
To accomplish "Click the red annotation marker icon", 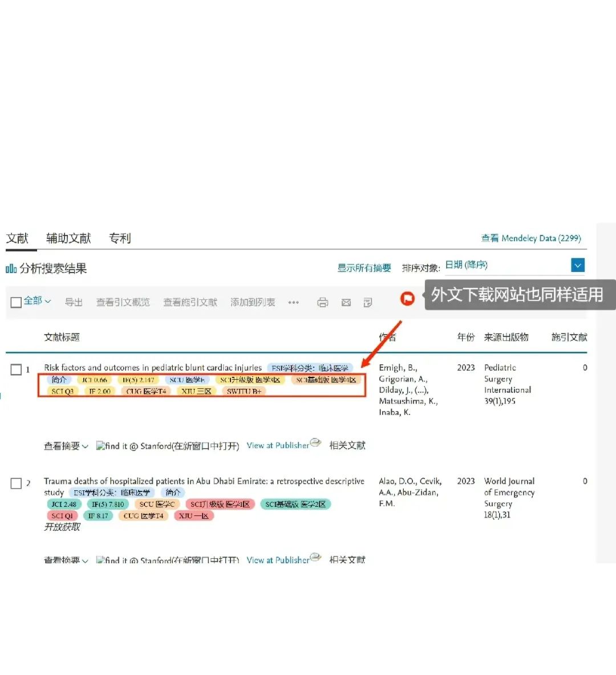I will coord(407,299).
